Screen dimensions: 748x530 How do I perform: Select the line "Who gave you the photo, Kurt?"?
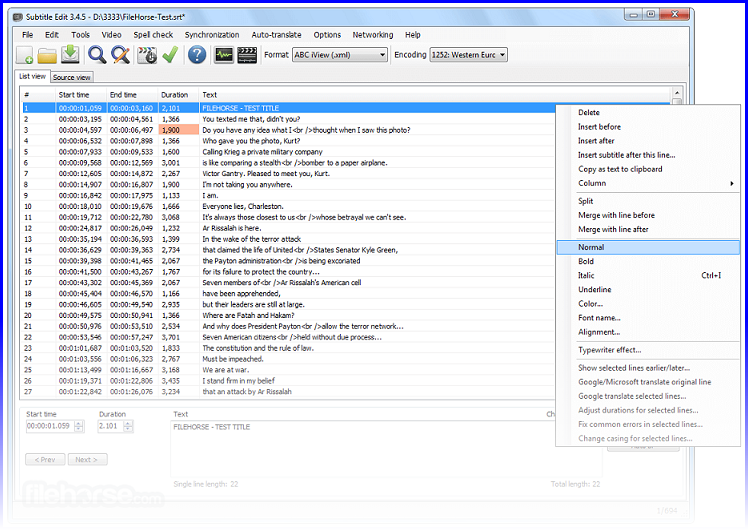[x=288, y=141]
